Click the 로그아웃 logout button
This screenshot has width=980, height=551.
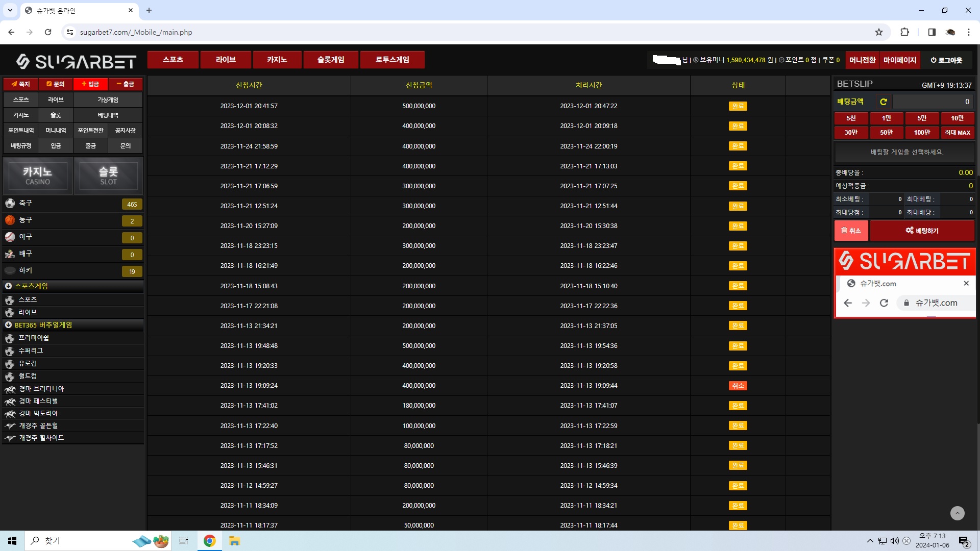pos(946,60)
